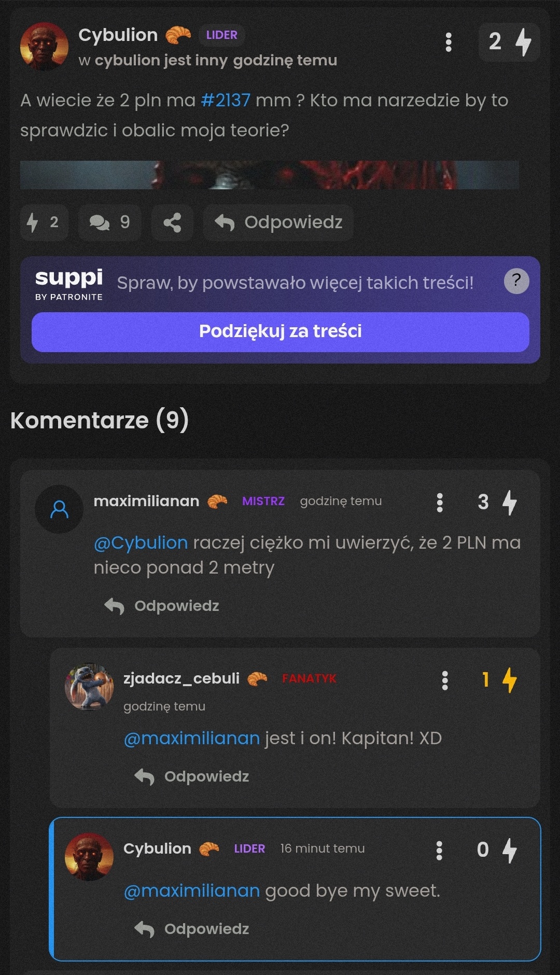Screen dimensions: 560x975
Task: Open the comments bubble icon with 9
Action: click(109, 222)
